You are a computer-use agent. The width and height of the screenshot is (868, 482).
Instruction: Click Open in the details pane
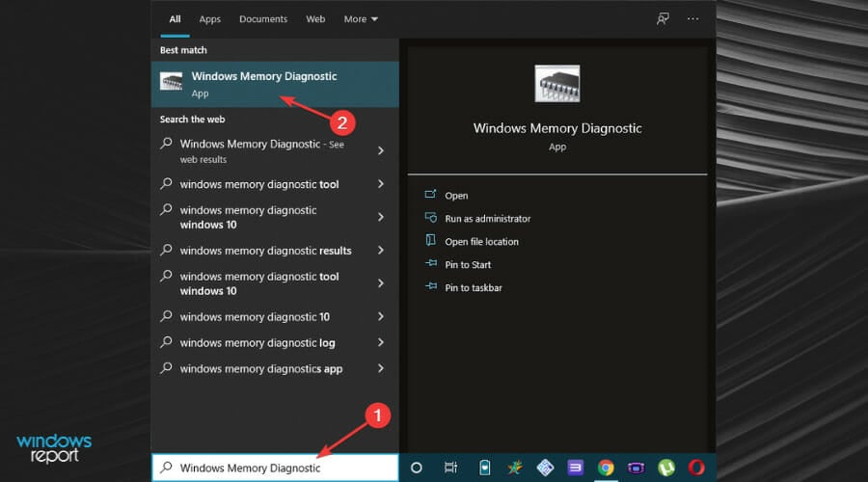[x=456, y=196]
